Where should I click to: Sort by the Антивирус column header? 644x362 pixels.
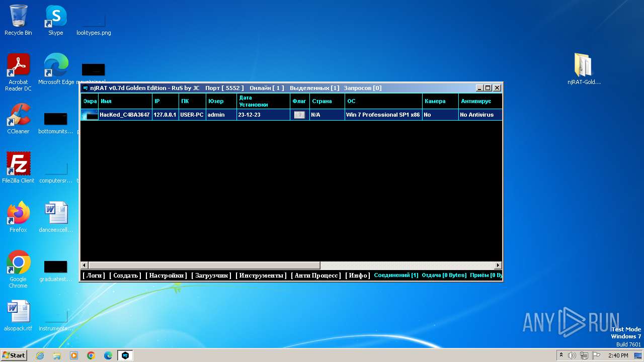(x=480, y=101)
